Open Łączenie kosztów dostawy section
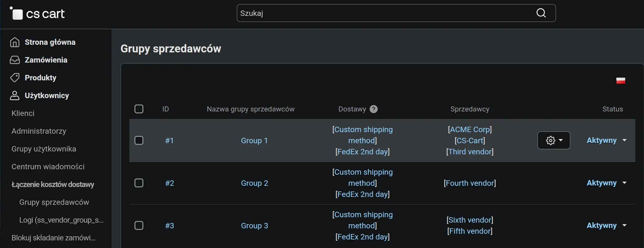Viewport: 644px width, 248px height. (53, 184)
